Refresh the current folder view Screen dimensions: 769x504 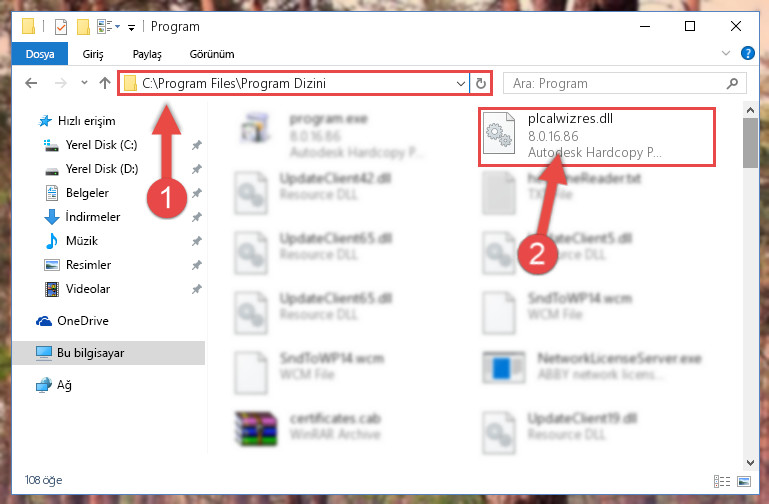click(x=481, y=83)
